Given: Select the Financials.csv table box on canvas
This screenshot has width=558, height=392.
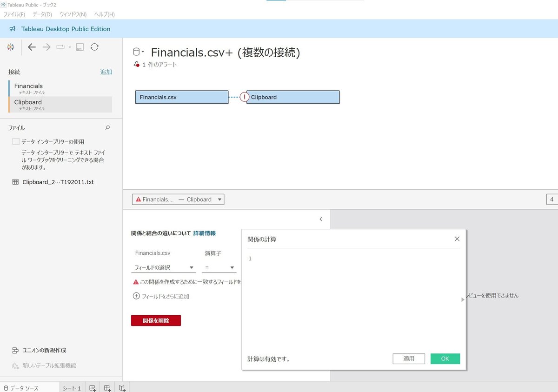Looking at the screenshot, I should pyautogui.click(x=182, y=97).
